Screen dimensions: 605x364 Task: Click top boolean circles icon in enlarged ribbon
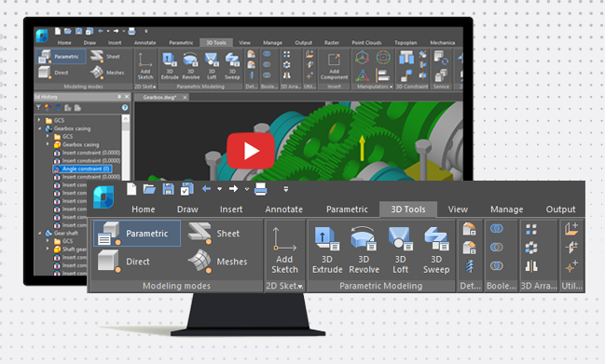[497, 229]
